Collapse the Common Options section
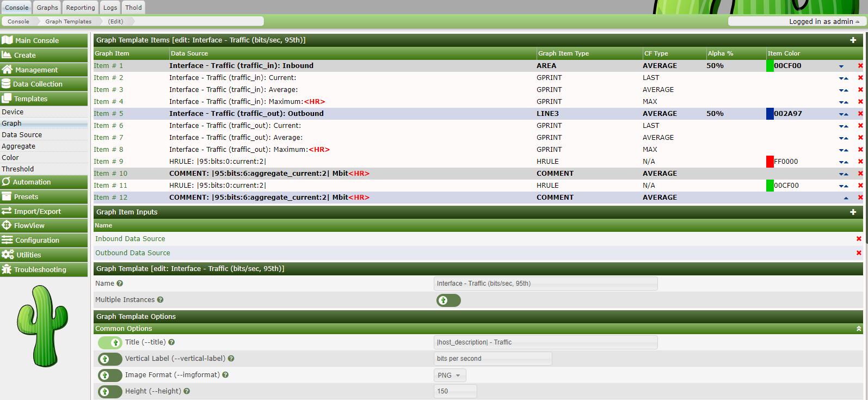The width and height of the screenshot is (868, 400). [x=859, y=329]
